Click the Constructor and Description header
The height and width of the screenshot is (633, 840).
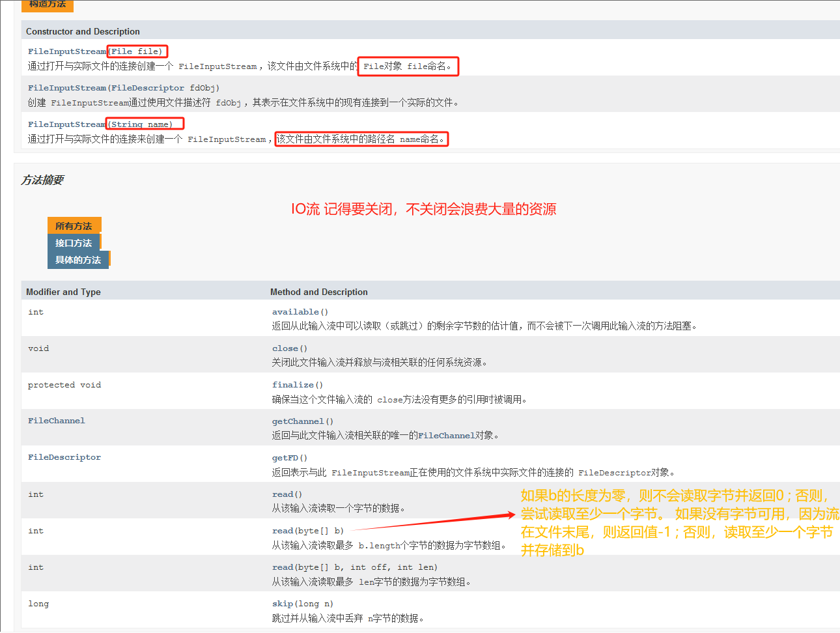[x=83, y=31]
